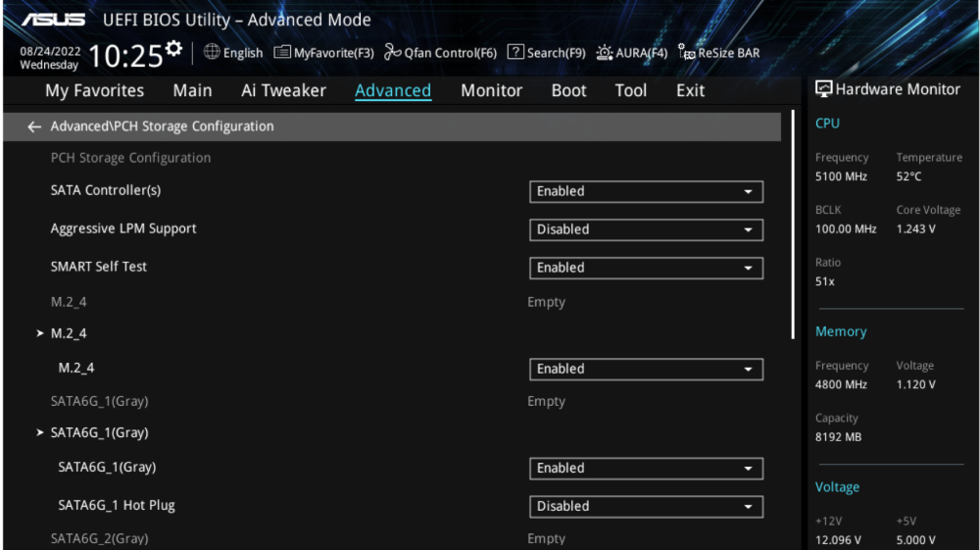Click the PCH Storage Configuration heading
This screenshot has width=980, height=550.
click(130, 158)
